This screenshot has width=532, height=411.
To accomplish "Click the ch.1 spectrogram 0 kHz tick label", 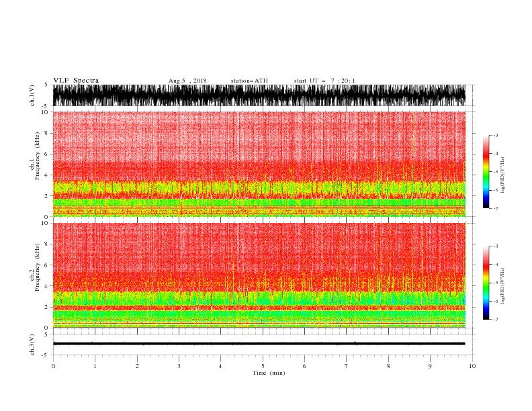I will pos(46,217).
